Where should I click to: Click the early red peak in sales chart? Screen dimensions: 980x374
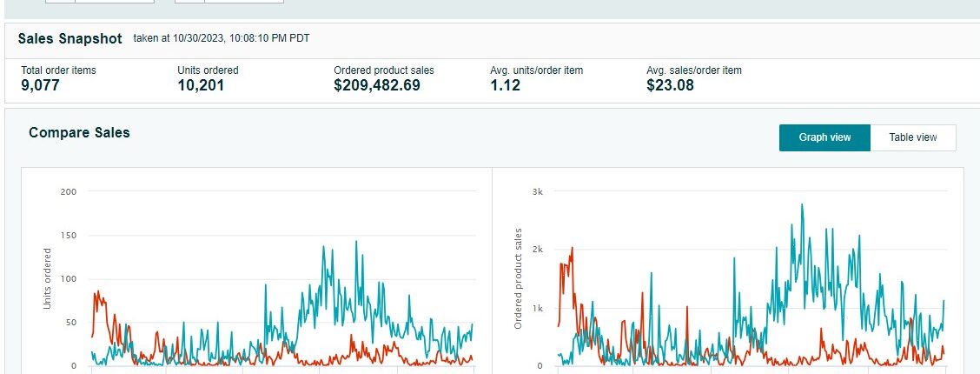tap(571, 250)
